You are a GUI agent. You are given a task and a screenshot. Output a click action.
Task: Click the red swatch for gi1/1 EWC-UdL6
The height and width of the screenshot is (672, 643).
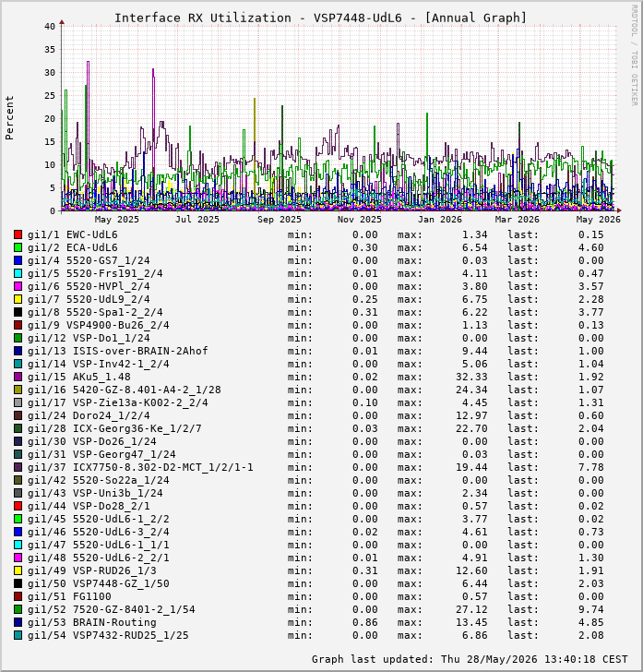coord(18,234)
